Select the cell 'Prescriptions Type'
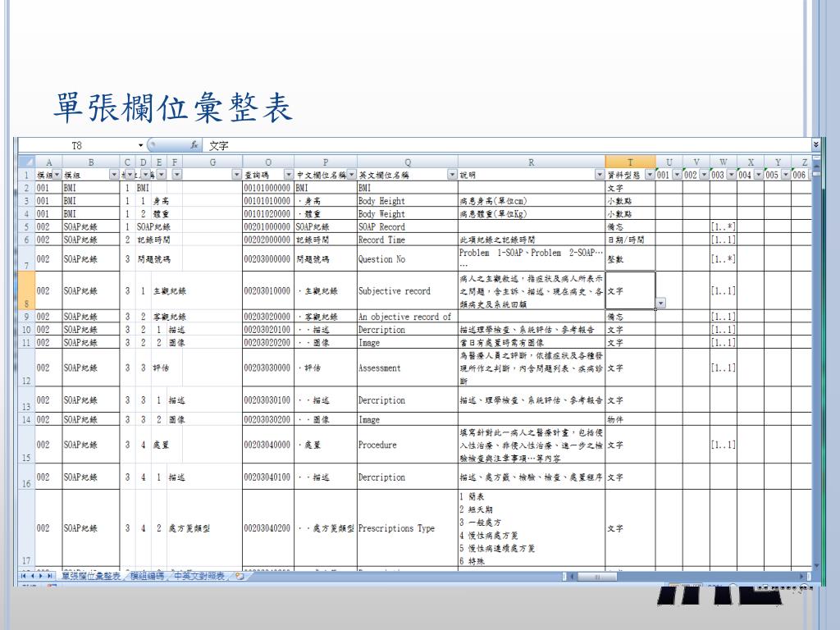The image size is (840, 630). point(408,528)
